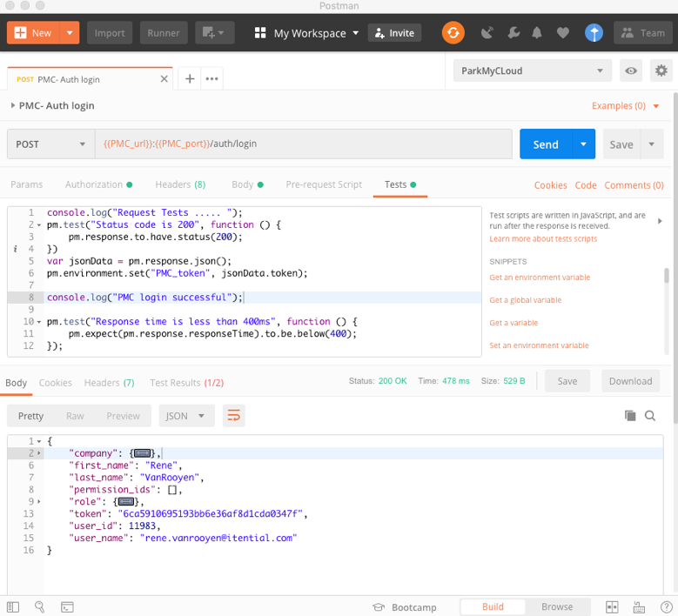The height and width of the screenshot is (616, 678).
Task: Expand PMC- Auth login description triangle
Action: 12,105
